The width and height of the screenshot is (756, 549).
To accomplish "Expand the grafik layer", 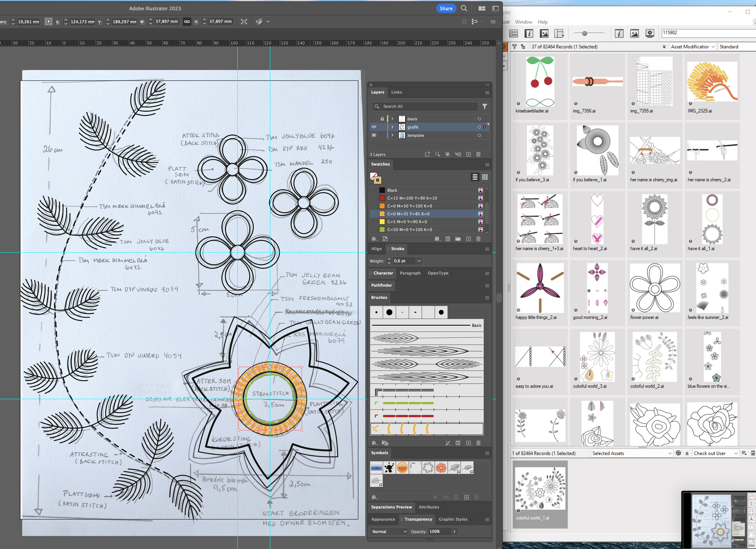I will tap(392, 127).
